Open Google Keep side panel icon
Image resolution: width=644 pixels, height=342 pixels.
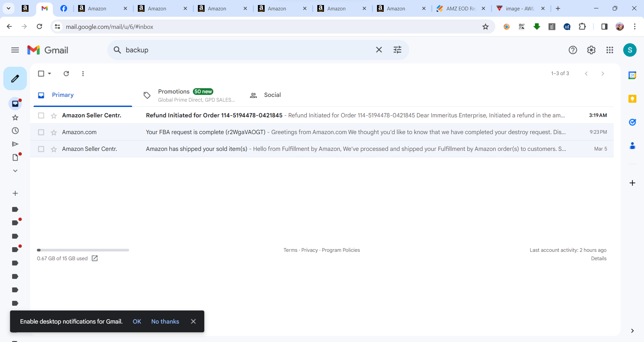(x=632, y=99)
